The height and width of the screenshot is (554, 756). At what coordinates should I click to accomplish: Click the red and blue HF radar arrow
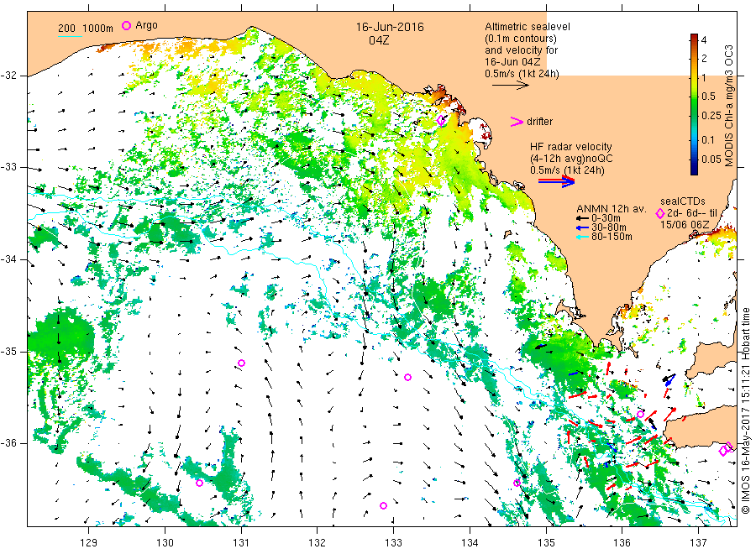coord(557,181)
